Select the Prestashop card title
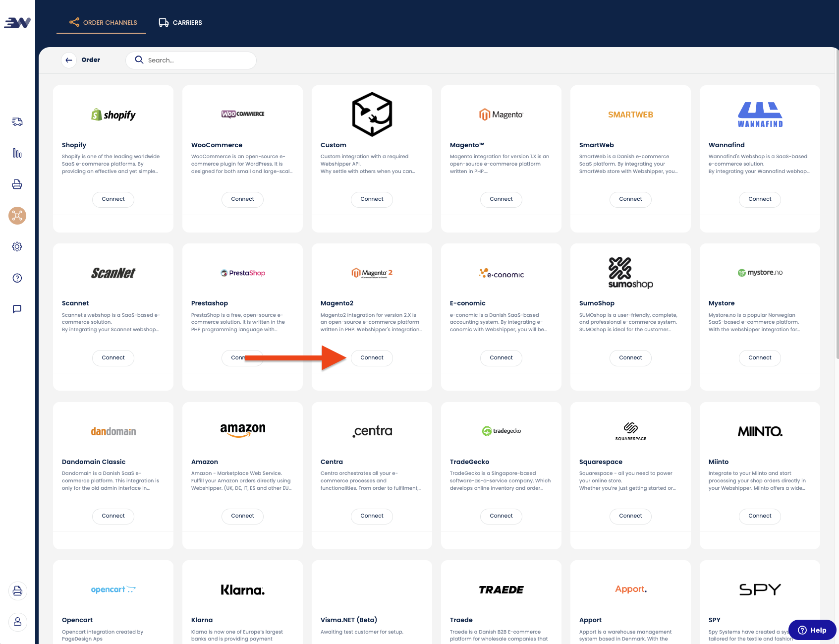This screenshot has height=644, width=839. point(209,303)
